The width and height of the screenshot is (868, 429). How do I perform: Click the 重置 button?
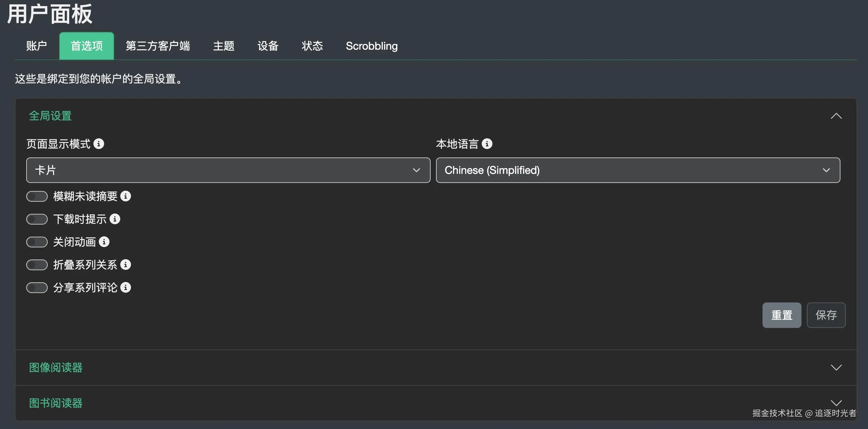click(x=782, y=315)
